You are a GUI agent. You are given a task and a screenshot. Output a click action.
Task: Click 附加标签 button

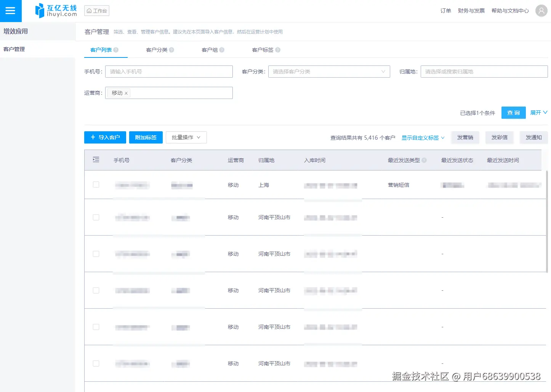pyautogui.click(x=146, y=137)
